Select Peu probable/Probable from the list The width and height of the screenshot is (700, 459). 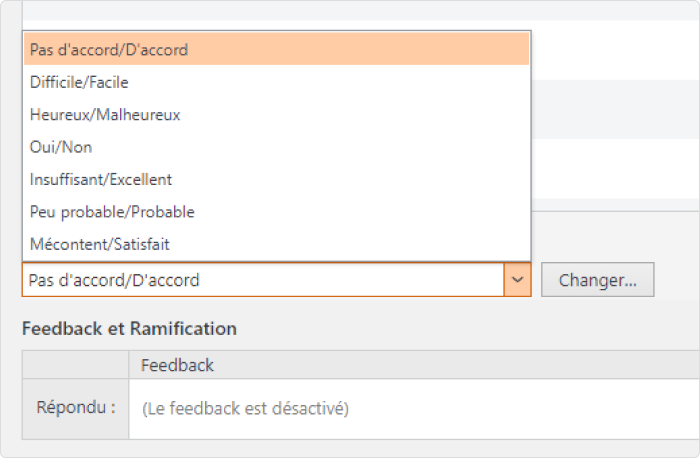[112, 212]
